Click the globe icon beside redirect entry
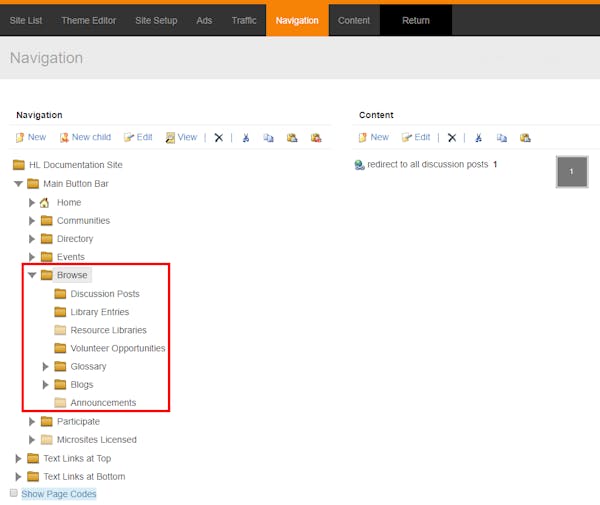 click(x=359, y=165)
